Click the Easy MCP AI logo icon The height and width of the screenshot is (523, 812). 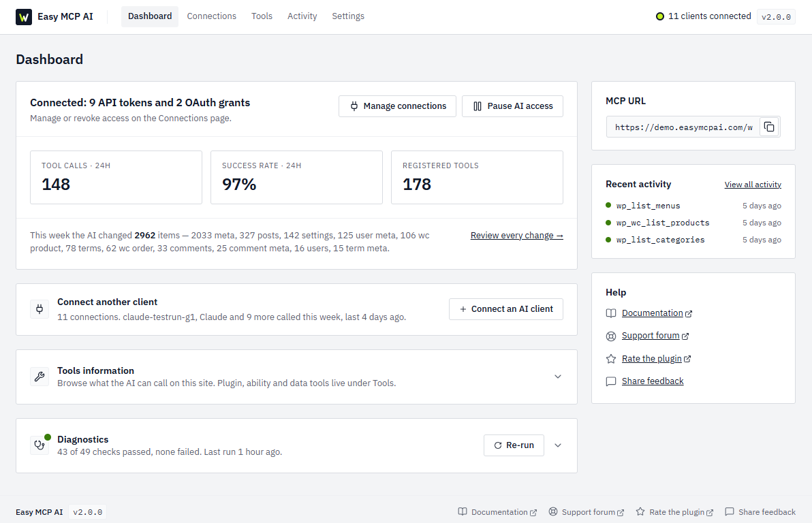pyautogui.click(x=24, y=17)
